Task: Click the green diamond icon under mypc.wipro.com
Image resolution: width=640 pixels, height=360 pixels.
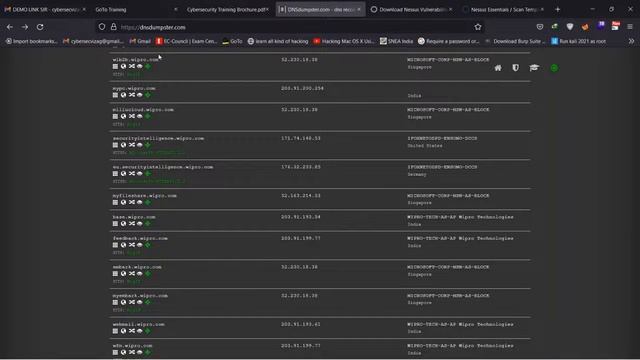Action: click(148, 95)
